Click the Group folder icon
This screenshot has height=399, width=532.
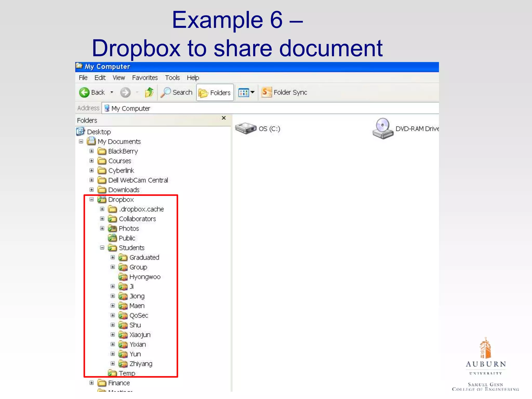click(x=123, y=267)
